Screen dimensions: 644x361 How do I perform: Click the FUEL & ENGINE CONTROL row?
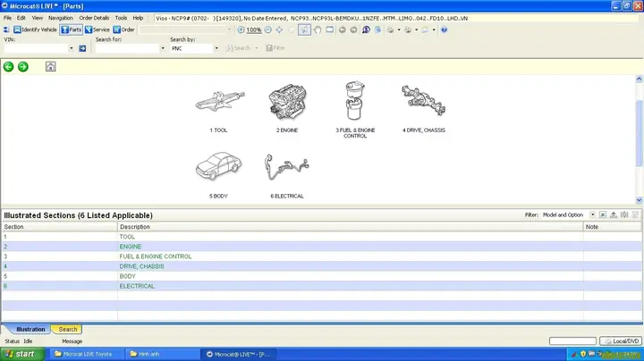click(322, 256)
